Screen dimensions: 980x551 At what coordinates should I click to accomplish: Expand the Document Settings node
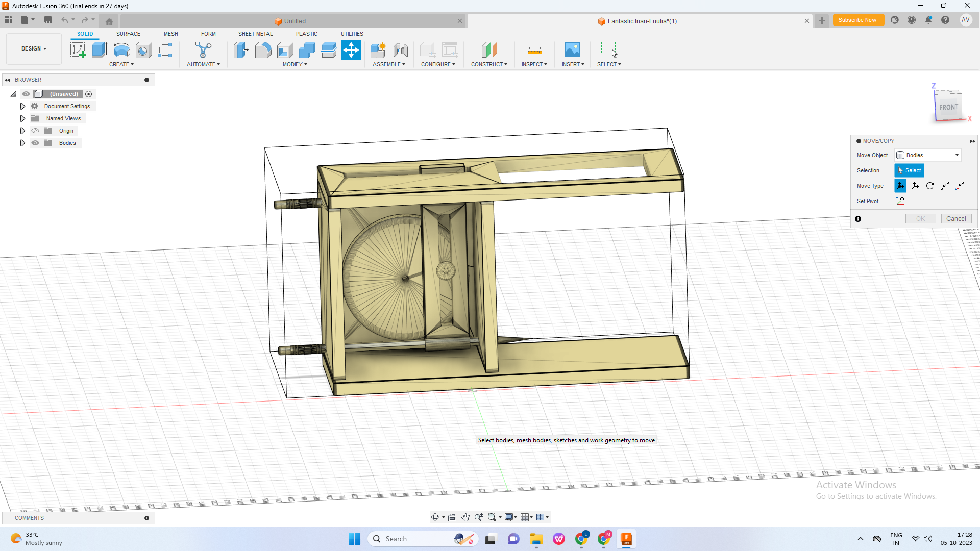(x=21, y=106)
